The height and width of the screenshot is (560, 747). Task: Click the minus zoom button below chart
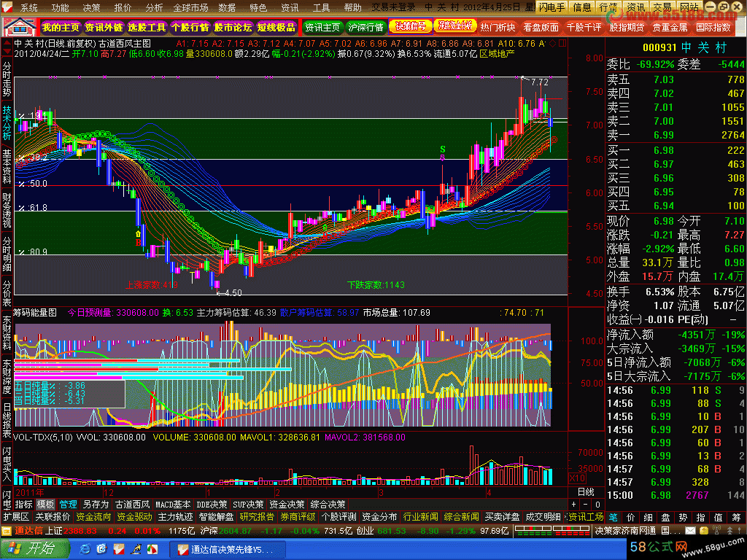click(586, 505)
